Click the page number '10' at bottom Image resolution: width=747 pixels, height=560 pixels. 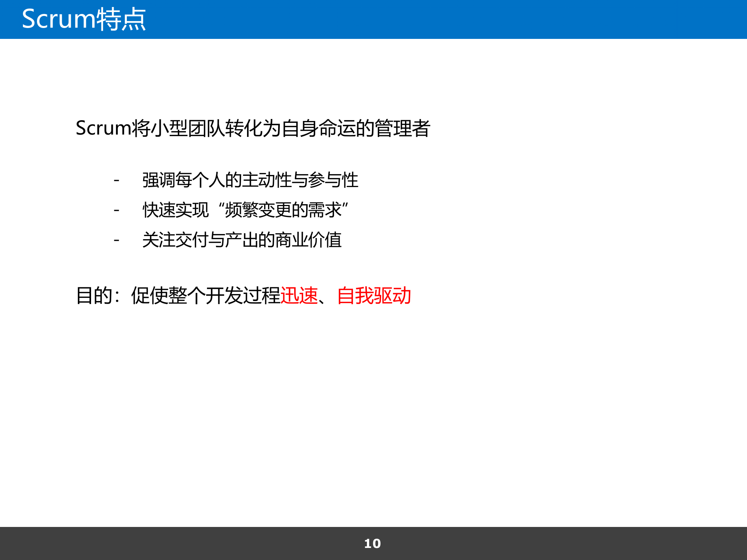pos(372,543)
